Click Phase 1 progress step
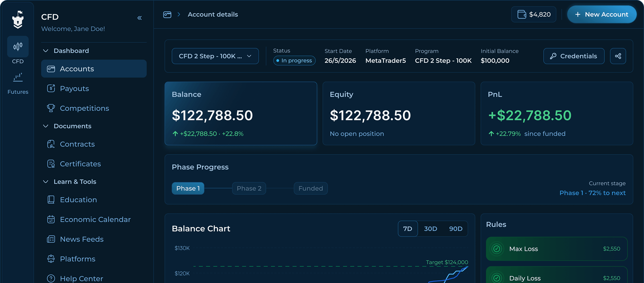 [x=188, y=188]
